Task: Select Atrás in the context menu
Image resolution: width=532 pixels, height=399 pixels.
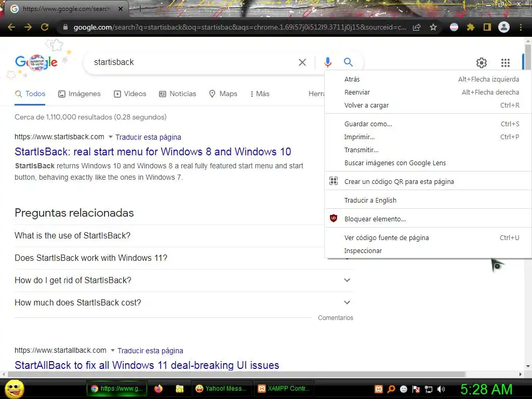Action: (428, 79)
